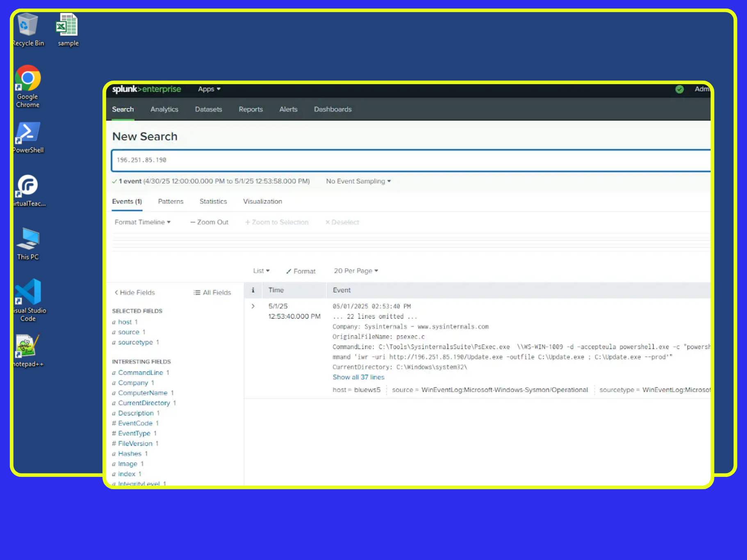The height and width of the screenshot is (560, 747).
Task: Open the Datasets nav tab
Action: [209, 109]
